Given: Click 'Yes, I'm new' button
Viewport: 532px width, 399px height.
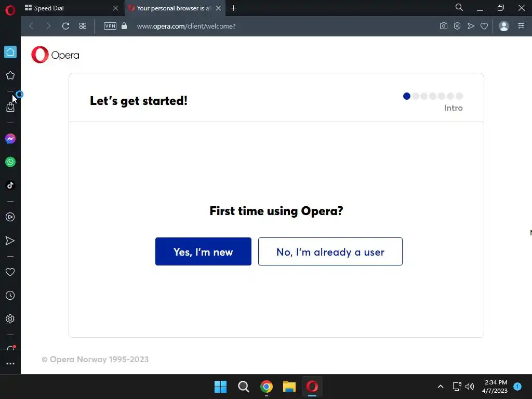Looking at the screenshot, I should [203, 251].
